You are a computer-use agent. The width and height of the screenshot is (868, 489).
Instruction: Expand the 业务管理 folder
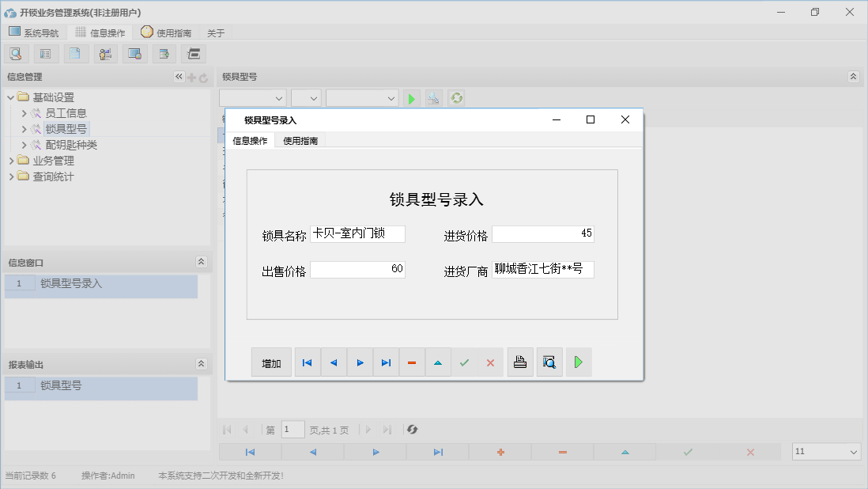(x=11, y=160)
